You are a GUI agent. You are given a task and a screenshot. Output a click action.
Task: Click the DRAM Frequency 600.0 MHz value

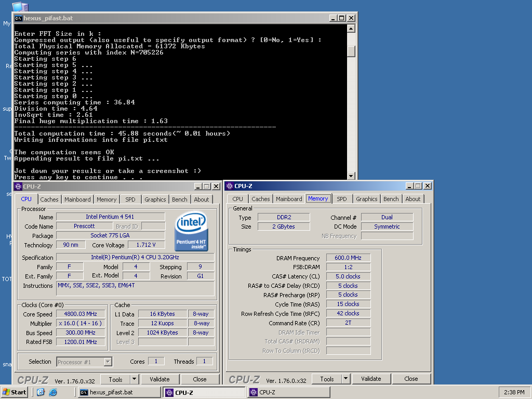pos(348,258)
